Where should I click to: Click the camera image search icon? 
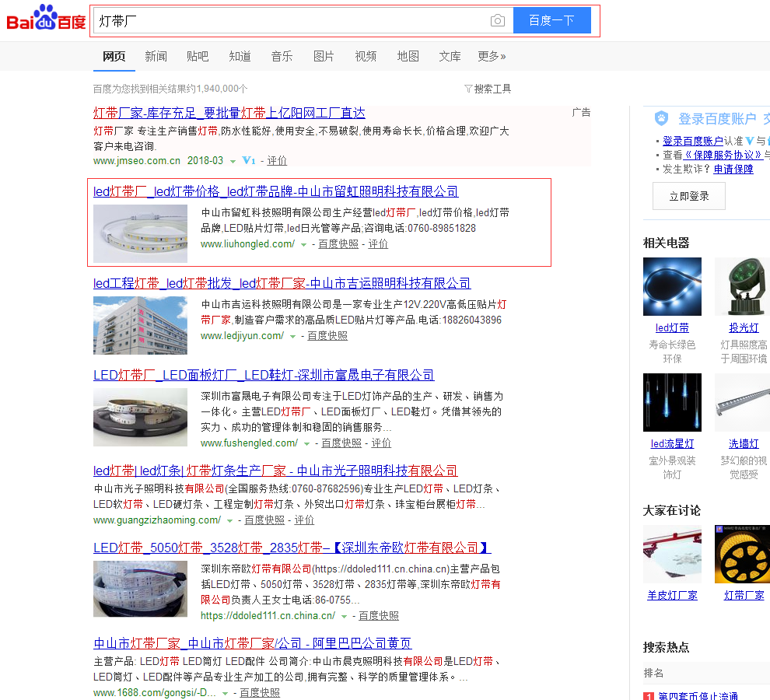[x=498, y=21]
